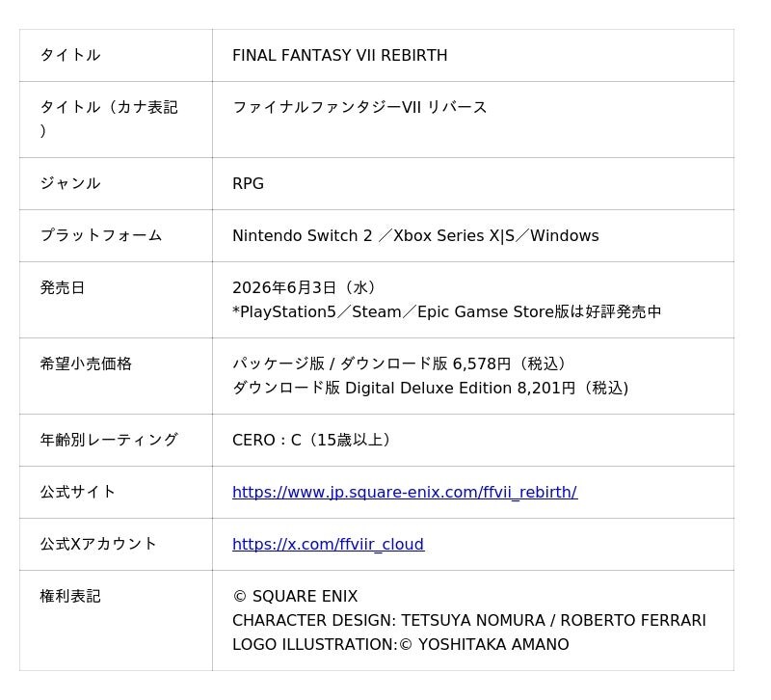Click the Digital Deluxe Edition 8,201円 line
The image size is (771, 700).
click(x=430, y=389)
